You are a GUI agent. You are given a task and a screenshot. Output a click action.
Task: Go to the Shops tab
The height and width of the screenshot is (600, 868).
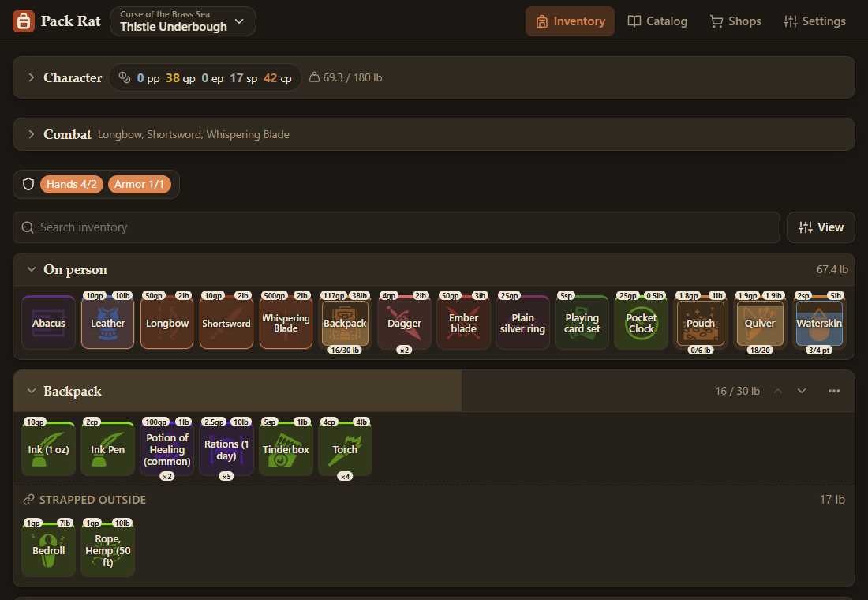pyautogui.click(x=735, y=21)
